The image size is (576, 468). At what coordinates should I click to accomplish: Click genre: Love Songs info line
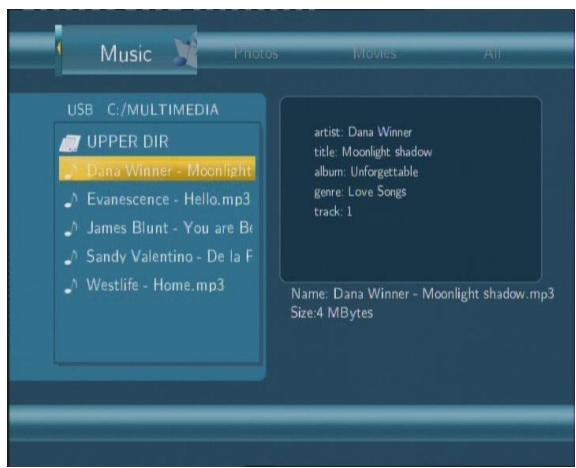(360, 192)
